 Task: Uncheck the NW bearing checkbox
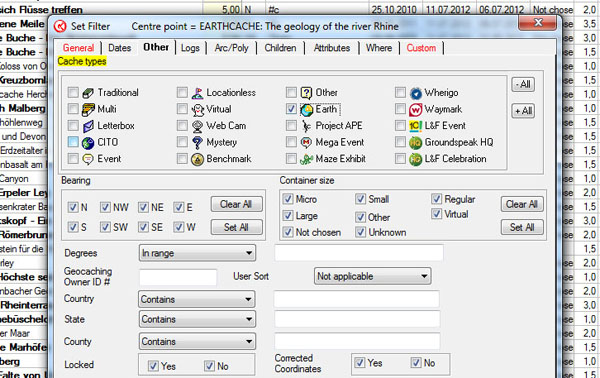105,207
